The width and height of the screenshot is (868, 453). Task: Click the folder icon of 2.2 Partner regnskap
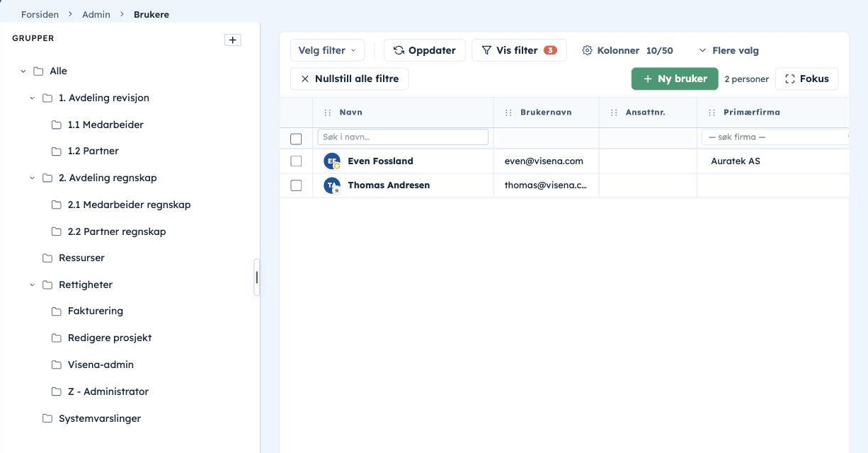[x=57, y=231]
